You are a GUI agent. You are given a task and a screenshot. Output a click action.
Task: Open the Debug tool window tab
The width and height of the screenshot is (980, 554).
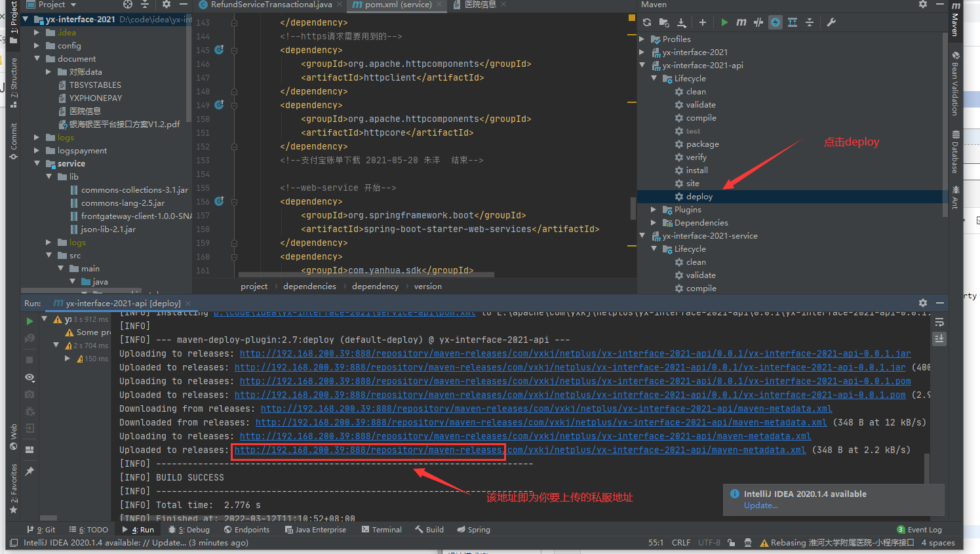point(189,530)
